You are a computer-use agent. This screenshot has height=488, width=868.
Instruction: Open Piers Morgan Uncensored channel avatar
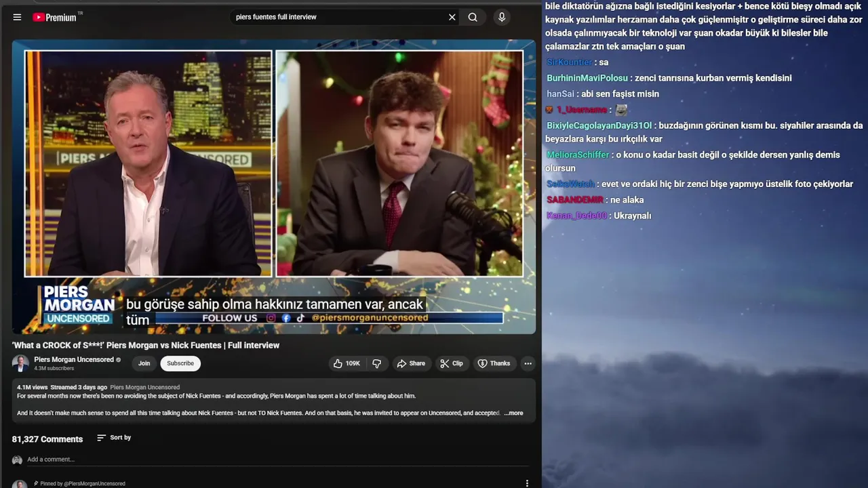[x=20, y=363]
